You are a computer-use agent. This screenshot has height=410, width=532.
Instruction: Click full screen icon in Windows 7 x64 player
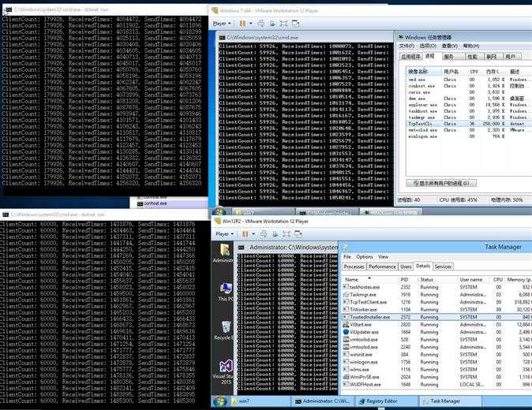(x=283, y=24)
